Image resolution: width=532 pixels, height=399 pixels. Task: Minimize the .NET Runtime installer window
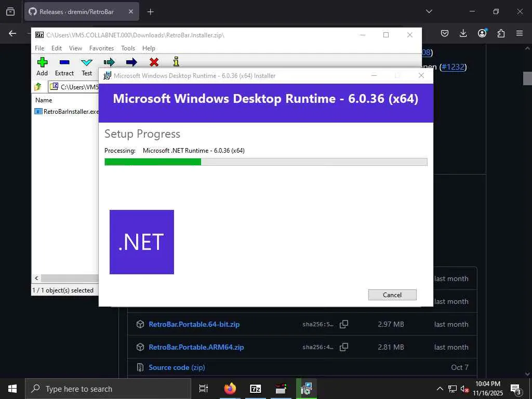tap(374, 75)
